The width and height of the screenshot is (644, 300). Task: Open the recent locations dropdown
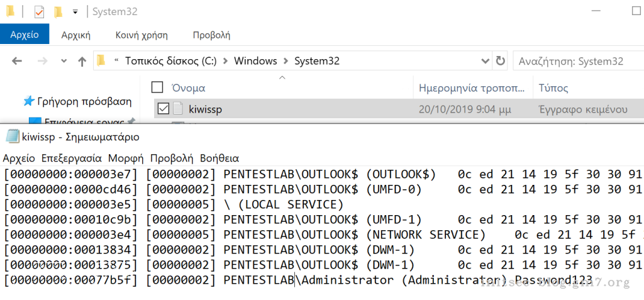(64, 61)
